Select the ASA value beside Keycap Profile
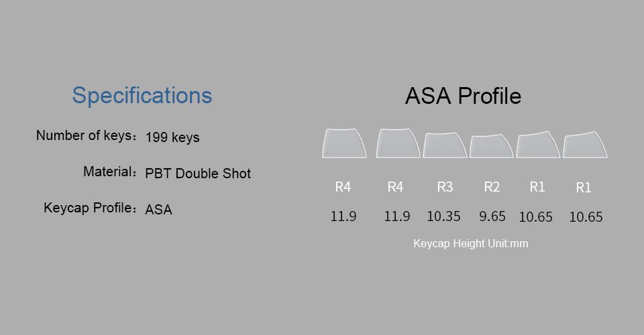 coord(159,210)
